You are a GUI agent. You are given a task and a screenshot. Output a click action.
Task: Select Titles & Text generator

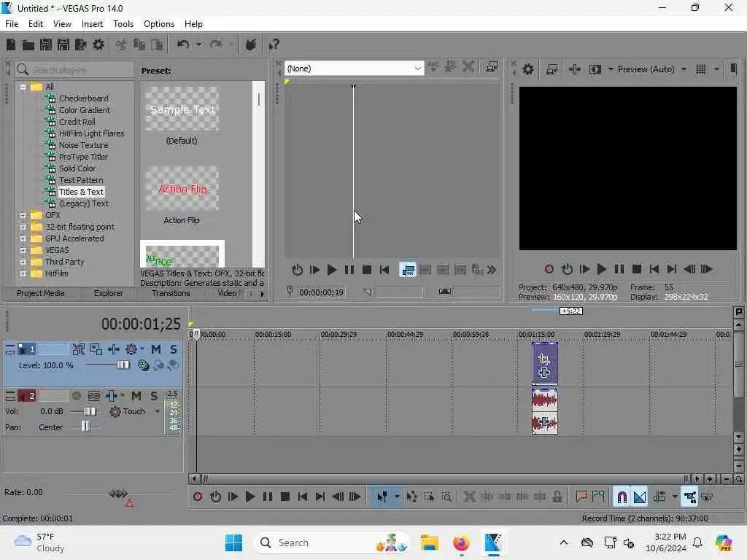click(x=82, y=192)
